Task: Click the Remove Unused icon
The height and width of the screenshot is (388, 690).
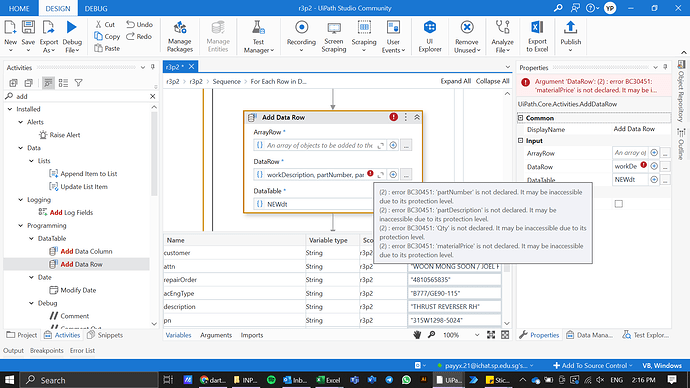Action: click(466, 36)
